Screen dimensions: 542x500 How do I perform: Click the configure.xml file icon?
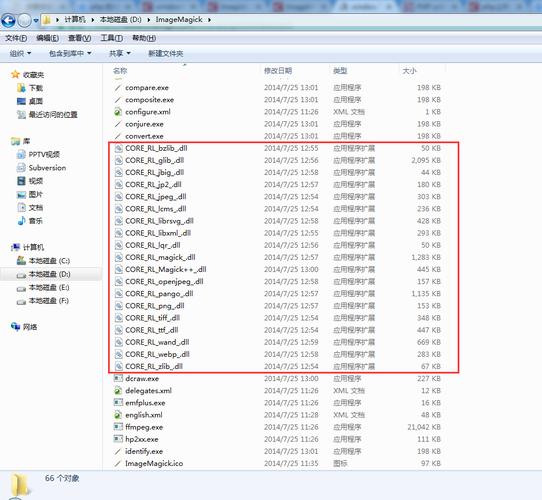tap(118, 112)
